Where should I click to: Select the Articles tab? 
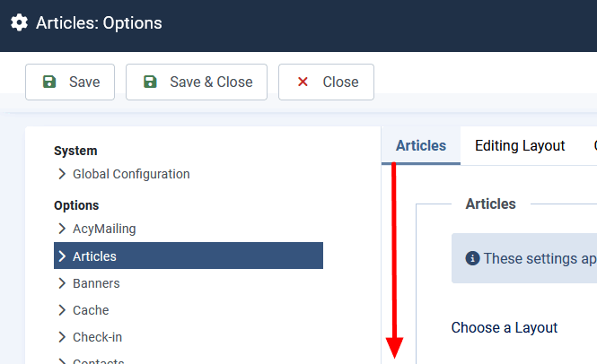[421, 145]
